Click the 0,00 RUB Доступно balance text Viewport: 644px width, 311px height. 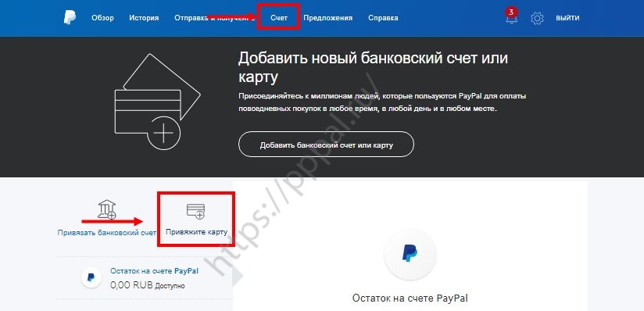click(x=148, y=284)
